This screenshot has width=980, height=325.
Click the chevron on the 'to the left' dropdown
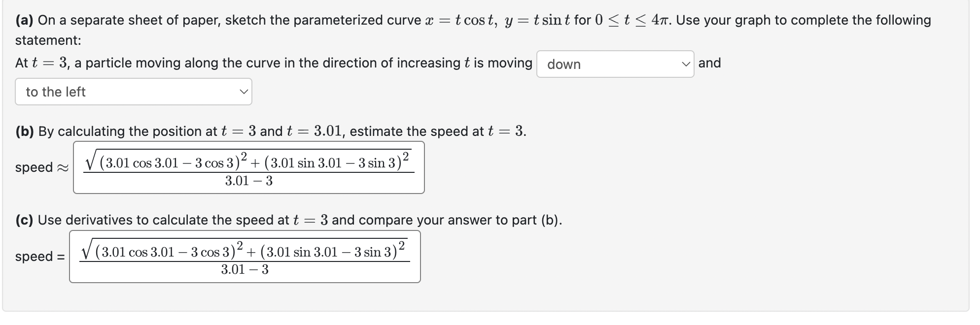pos(244,91)
